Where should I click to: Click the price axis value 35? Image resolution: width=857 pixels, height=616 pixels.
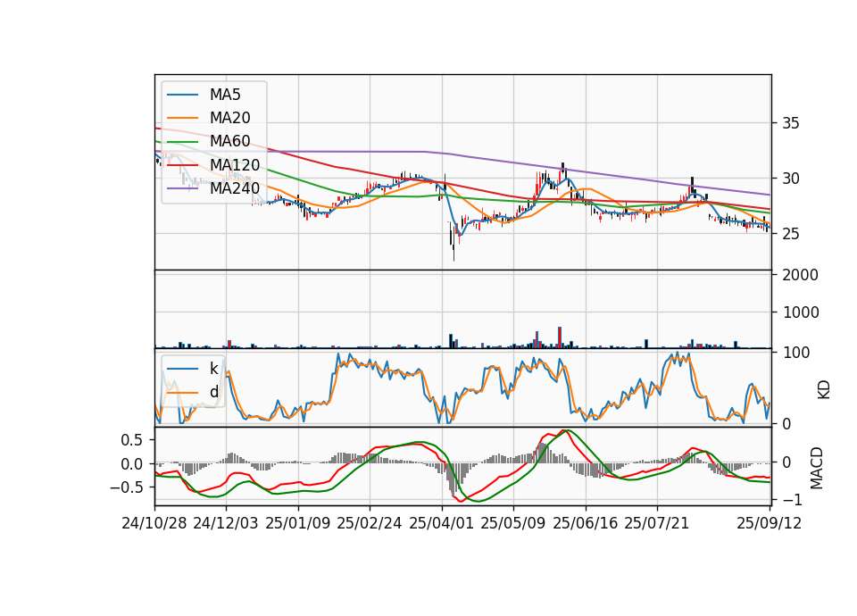tap(791, 123)
